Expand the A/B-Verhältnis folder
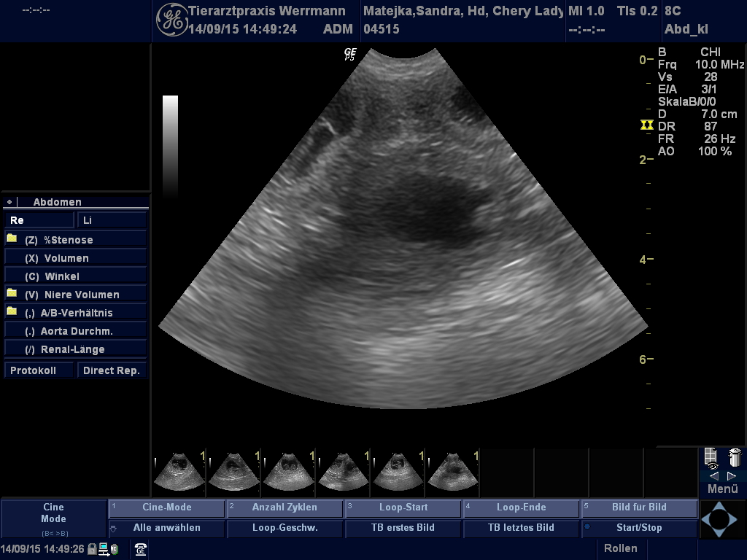This screenshot has height=560, width=747. click(x=12, y=312)
